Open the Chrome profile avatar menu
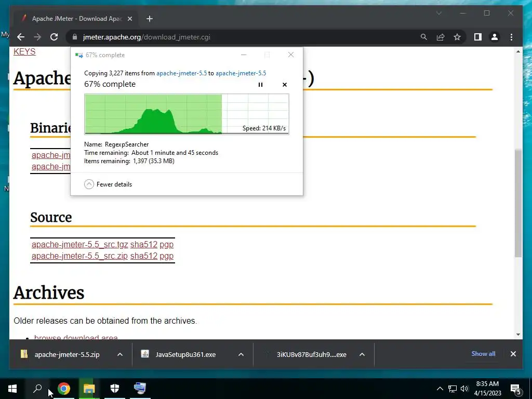Screen dimensions: 532x399 (x=495, y=37)
